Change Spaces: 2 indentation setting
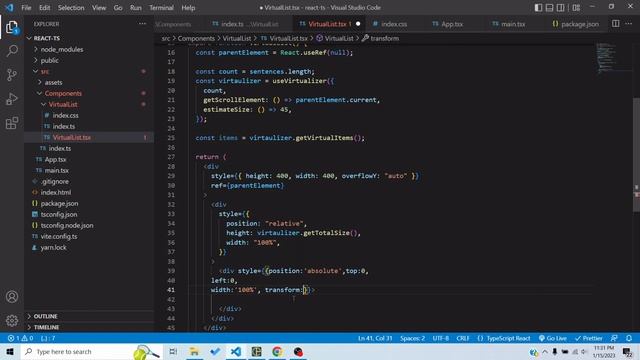640x360 pixels. 412,338
